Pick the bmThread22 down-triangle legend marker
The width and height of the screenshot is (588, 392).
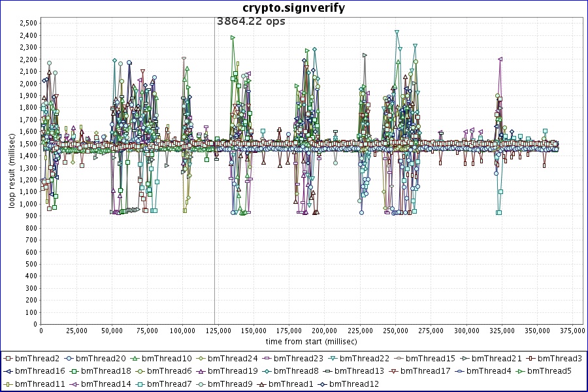pos(333,359)
